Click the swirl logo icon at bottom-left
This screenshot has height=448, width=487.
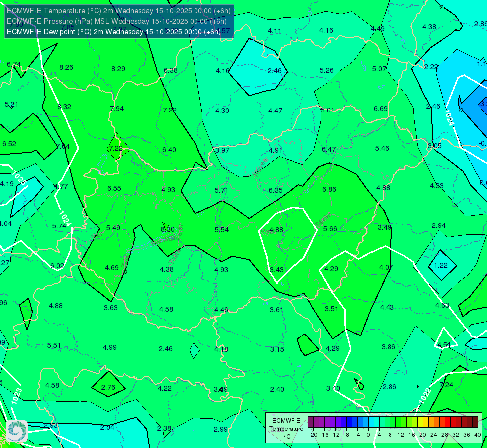pyautogui.click(x=17, y=431)
